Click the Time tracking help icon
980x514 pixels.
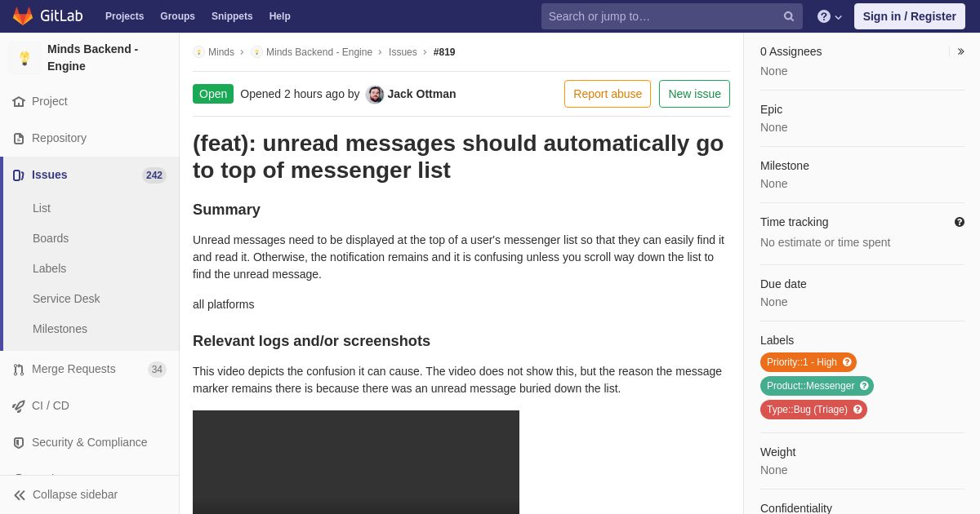[x=960, y=222]
